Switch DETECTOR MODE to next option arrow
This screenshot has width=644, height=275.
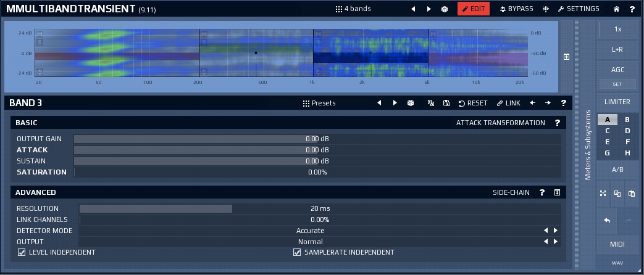coord(556,231)
